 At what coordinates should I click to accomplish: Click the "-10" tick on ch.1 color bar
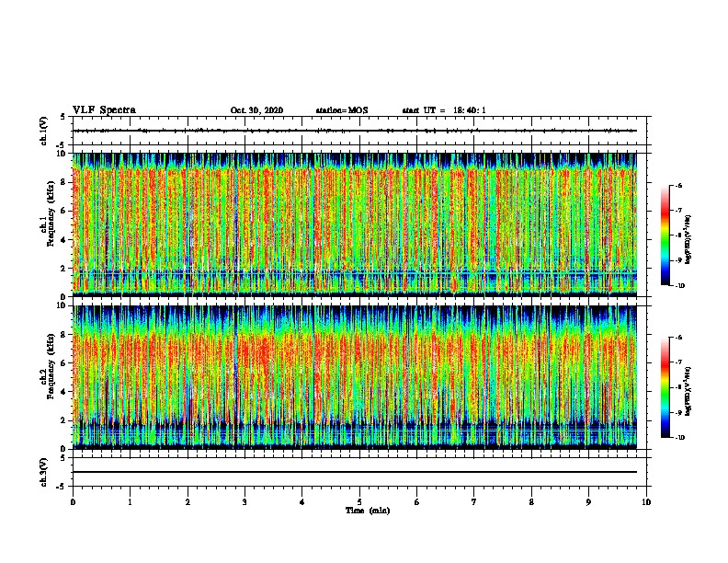679,286
